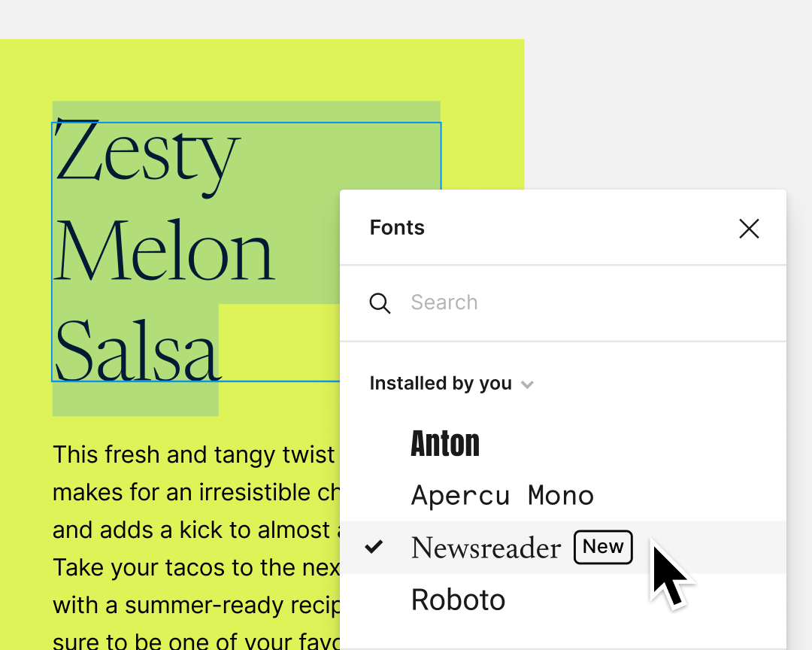Dismiss the Fonts panel with the X icon
Image resolution: width=812 pixels, height=650 pixels.
749,228
